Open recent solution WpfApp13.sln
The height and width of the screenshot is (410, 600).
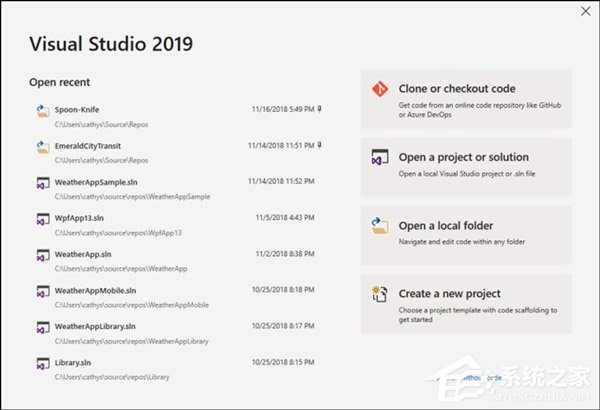click(177, 225)
